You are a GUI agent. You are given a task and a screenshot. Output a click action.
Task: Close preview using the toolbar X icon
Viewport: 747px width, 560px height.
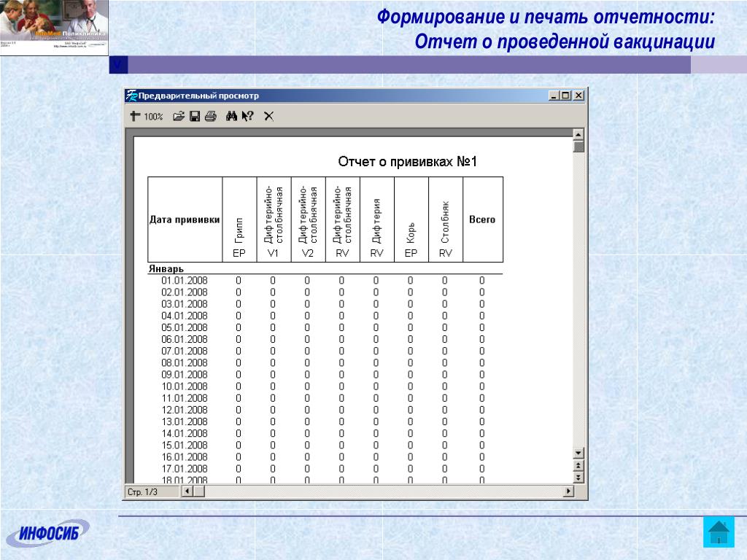(x=268, y=116)
